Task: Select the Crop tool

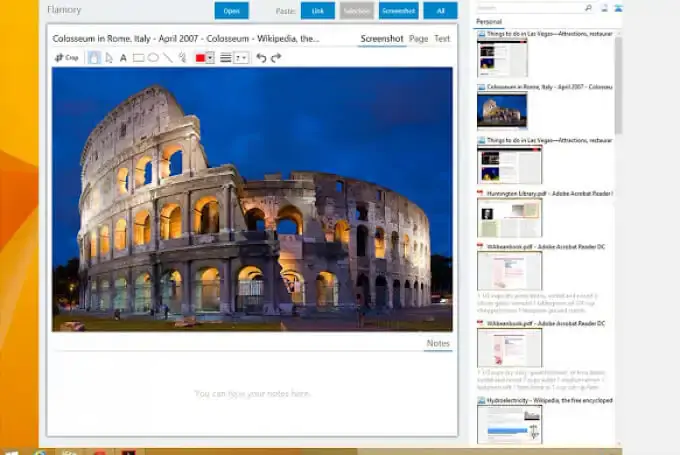Action: [66, 58]
